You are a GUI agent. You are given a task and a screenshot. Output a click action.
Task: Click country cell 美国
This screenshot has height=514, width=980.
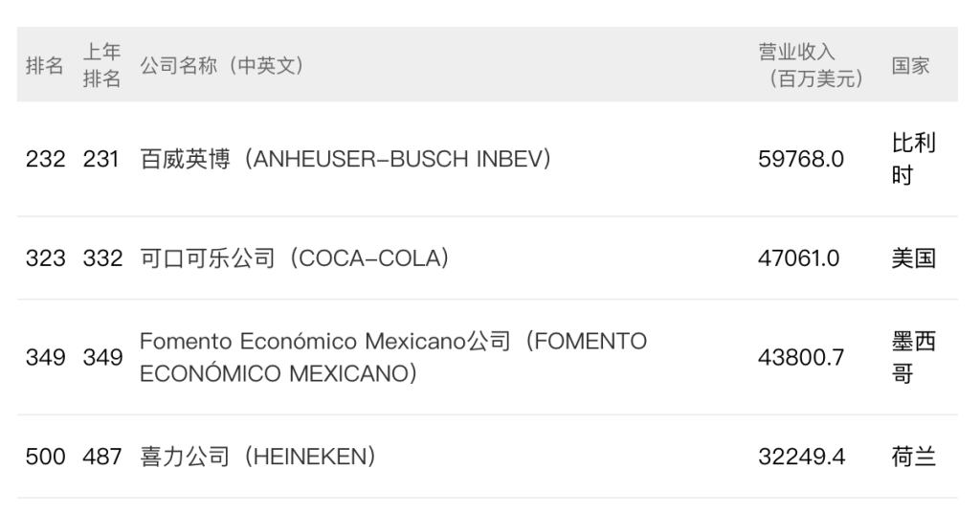click(x=914, y=258)
